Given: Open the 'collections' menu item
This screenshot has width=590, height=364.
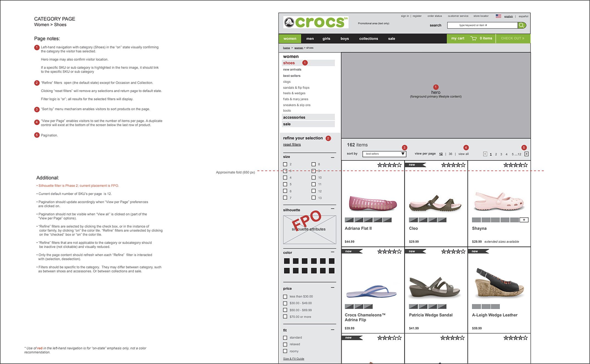Looking at the screenshot, I should (x=368, y=38).
